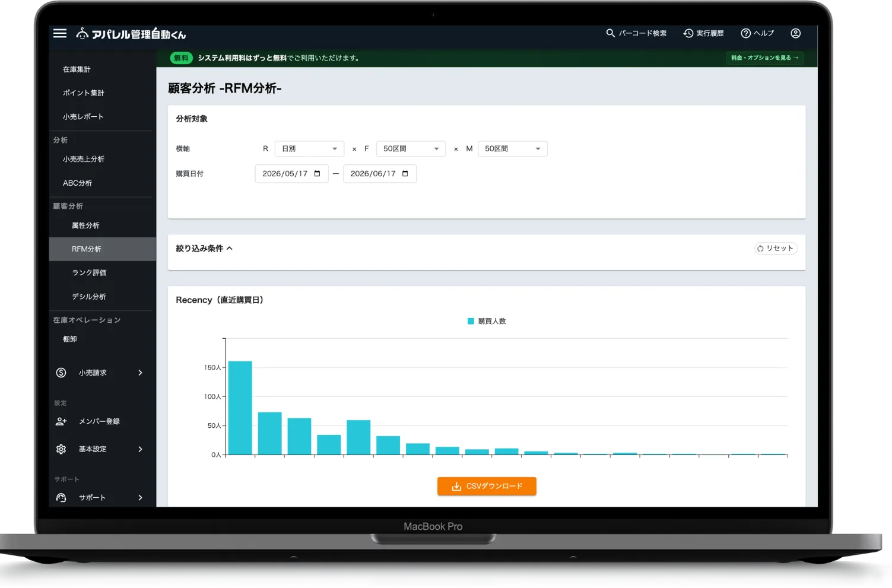Collapse the 絞り込み条件 section
Screen dimensions: 892x588
(229, 249)
